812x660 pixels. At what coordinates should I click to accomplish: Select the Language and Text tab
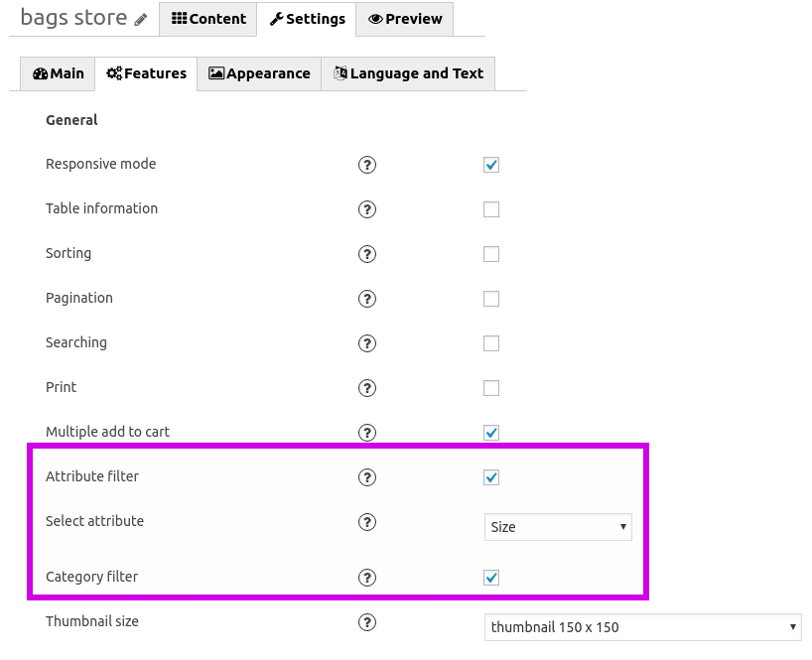[x=408, y=73]
